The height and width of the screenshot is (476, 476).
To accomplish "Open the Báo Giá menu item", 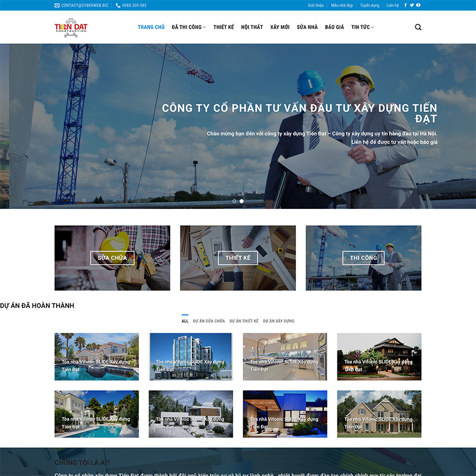I will [x=334, y=28].
